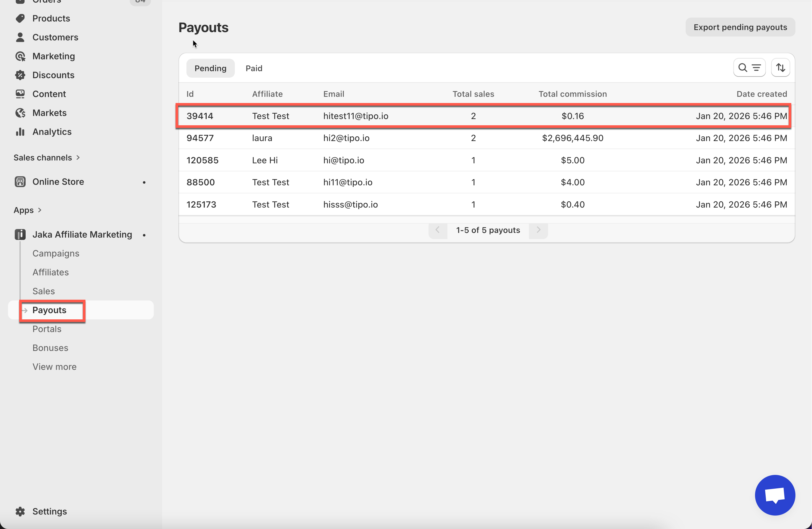Click the sort arrows icon
This screenshot has width=812, height=529.
[x=780, y=68]
